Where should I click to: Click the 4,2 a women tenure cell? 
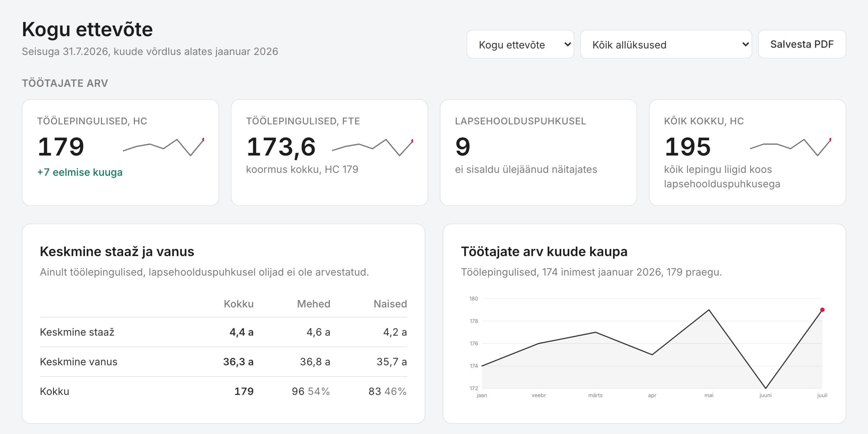coord(395,332)
